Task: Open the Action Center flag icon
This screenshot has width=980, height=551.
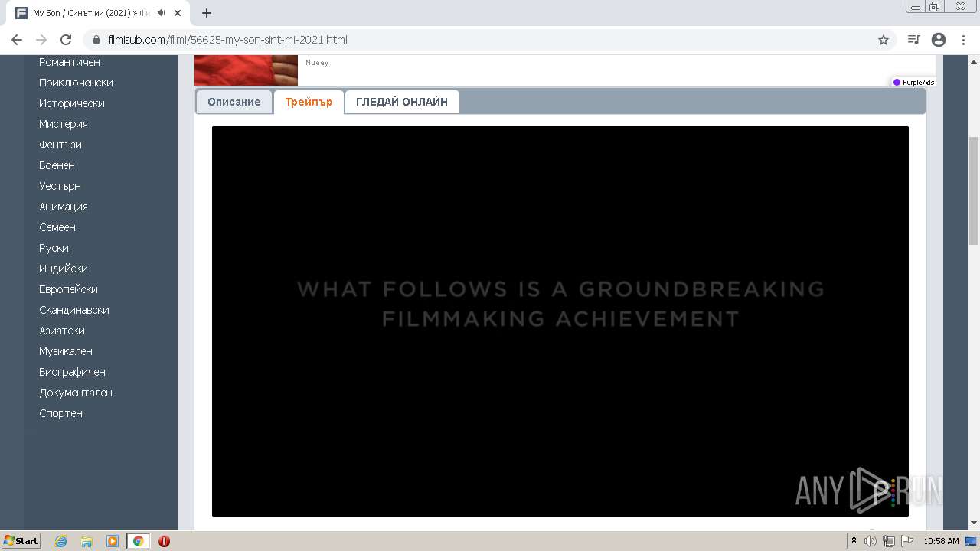Action: (x=907, y=541)
